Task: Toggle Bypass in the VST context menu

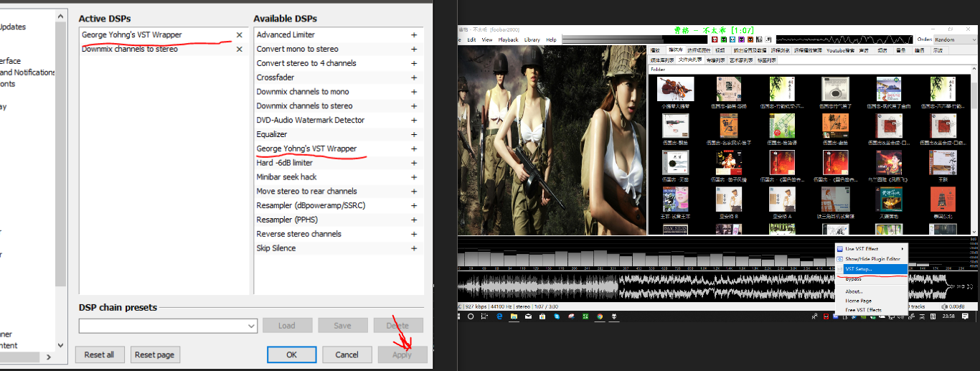Action: [x=853, y=278]
